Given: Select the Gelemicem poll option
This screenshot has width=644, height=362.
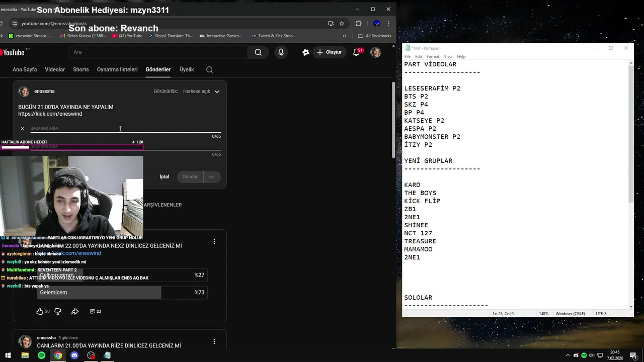Looking at the screenshot, I should 122,293.
